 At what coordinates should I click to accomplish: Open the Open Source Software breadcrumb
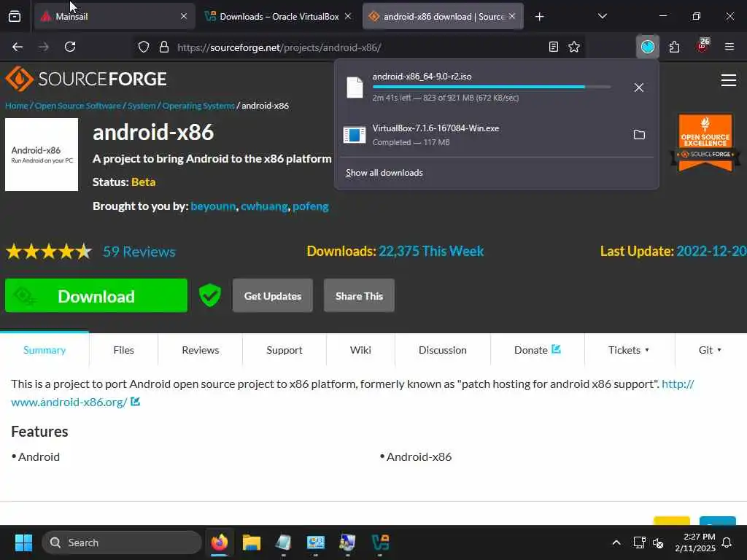pyautogui.click(x=77, y=106)
